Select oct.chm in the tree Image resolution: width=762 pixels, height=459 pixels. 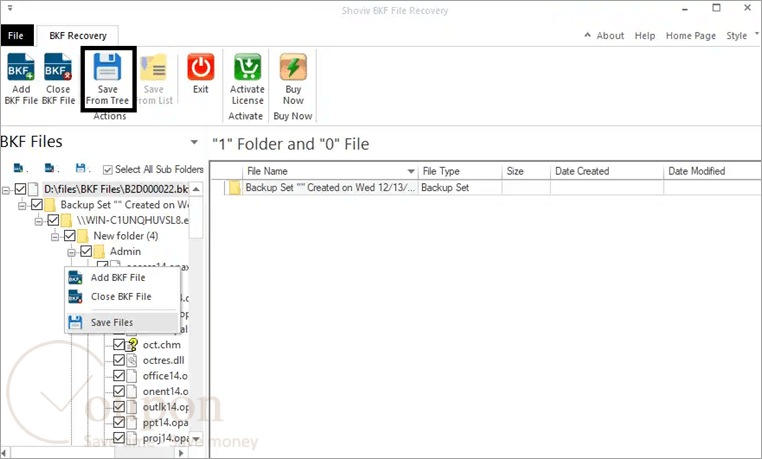click(162, 345)
